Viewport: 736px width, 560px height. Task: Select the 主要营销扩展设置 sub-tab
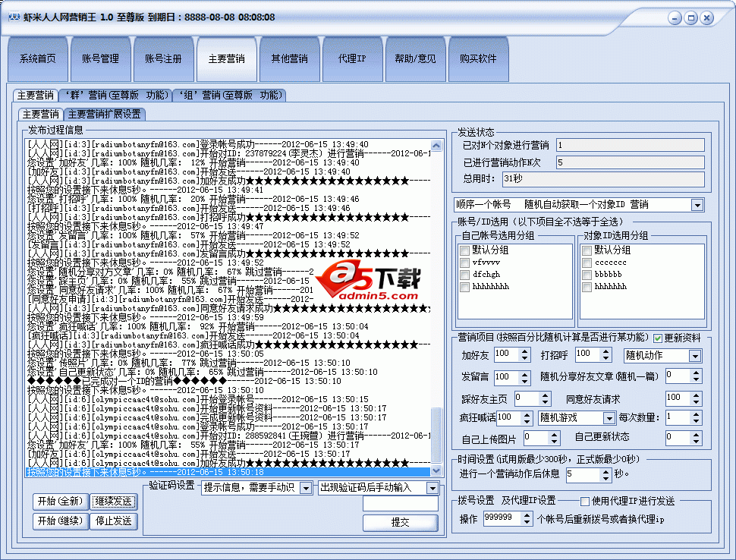pyautogui.click(x=104, y=115)
